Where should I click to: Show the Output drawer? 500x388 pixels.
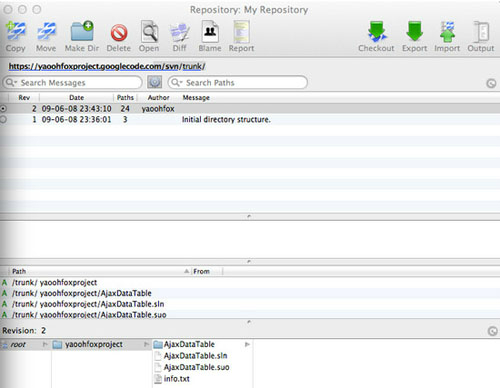click(x=481, y=32)
